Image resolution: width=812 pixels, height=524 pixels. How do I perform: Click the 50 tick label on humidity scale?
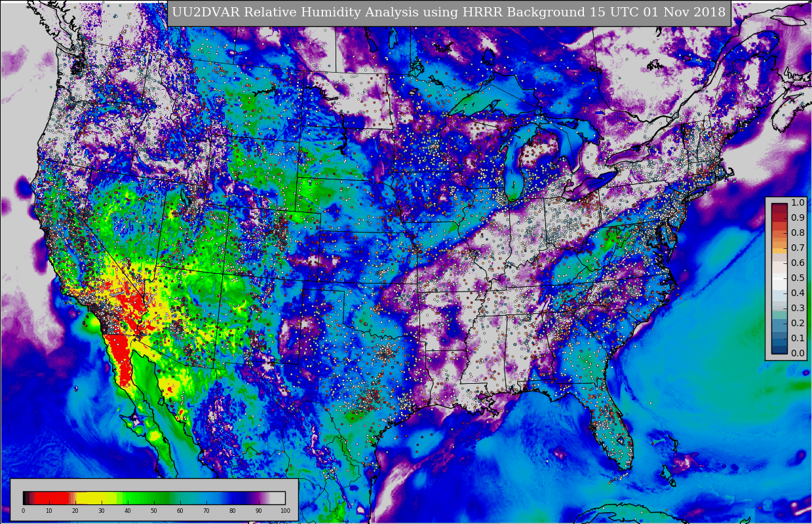tap(154, 511)
